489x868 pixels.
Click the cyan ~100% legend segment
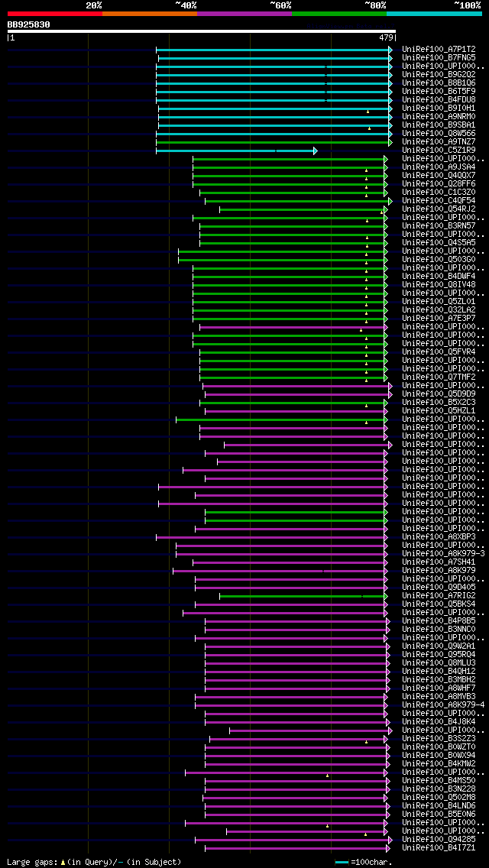point(434,13)
